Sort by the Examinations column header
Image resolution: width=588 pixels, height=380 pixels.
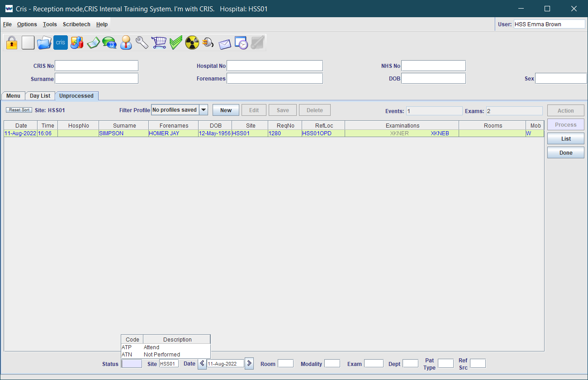click(x=402, y=125)
